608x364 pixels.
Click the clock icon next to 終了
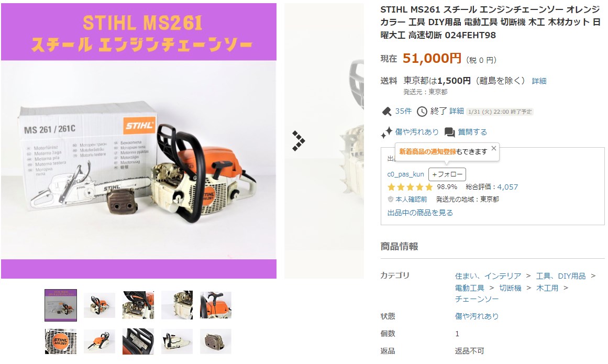422,112
